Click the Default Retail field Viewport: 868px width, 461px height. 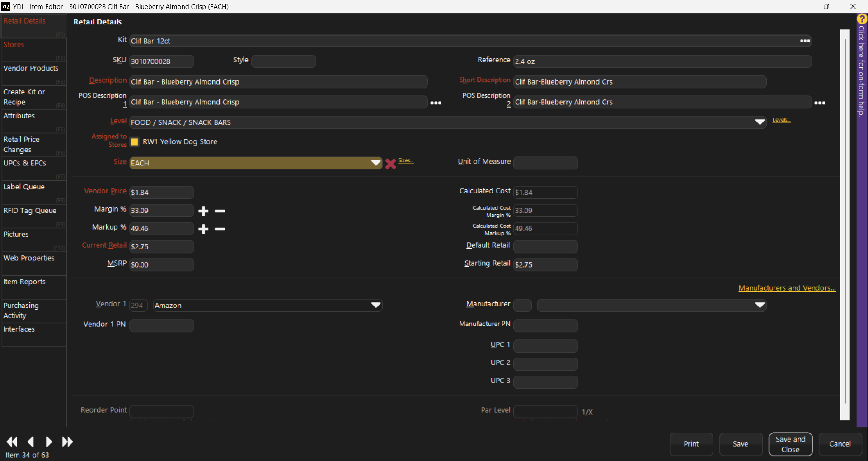click(546, 247)
